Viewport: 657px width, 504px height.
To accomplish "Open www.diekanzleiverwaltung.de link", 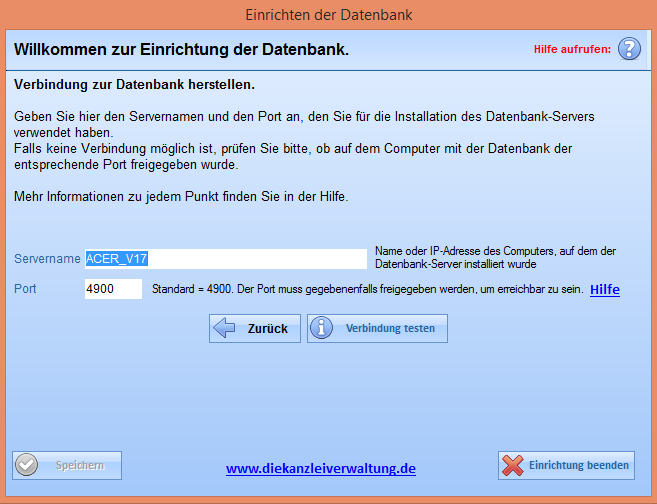I will tap(321, 468).
